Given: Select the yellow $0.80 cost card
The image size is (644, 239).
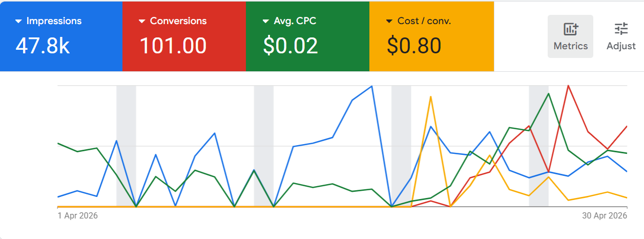Looking at the screenshot, I should [x=431, y=36].
